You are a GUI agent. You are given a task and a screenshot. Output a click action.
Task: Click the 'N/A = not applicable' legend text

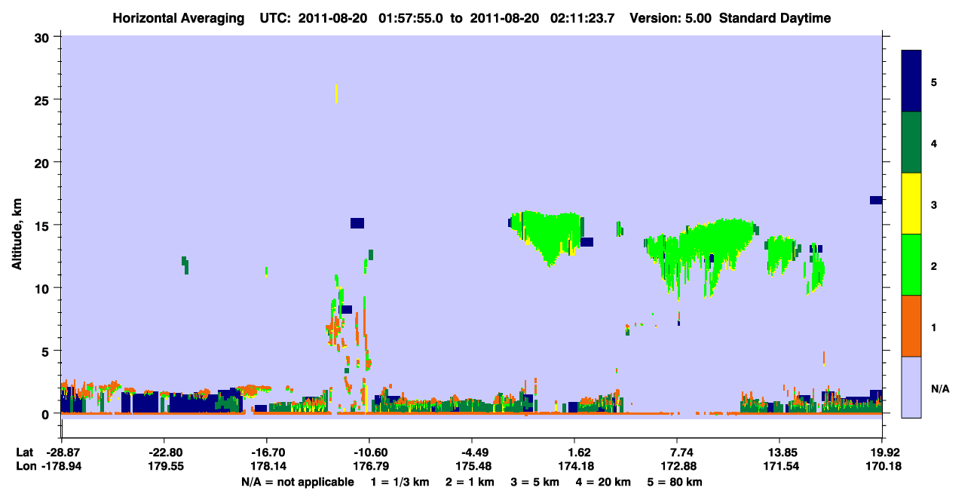tap(297, 481)
